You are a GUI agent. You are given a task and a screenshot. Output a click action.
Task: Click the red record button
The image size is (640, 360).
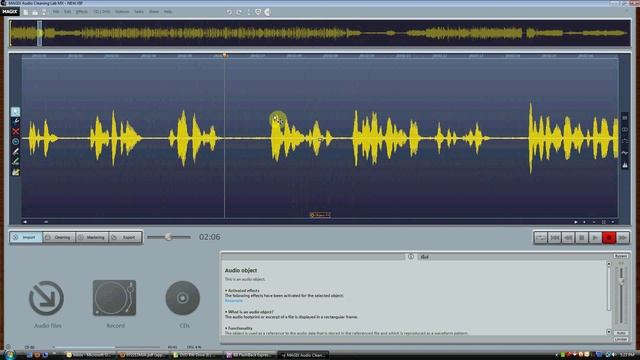pyautogui.click(x=609, y=238)
